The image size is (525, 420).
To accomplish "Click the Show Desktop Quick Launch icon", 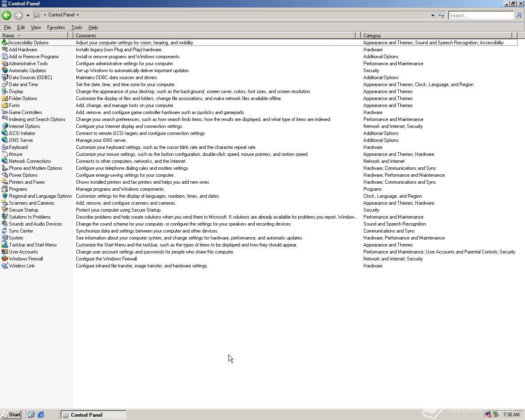I will tap(31, 415).
